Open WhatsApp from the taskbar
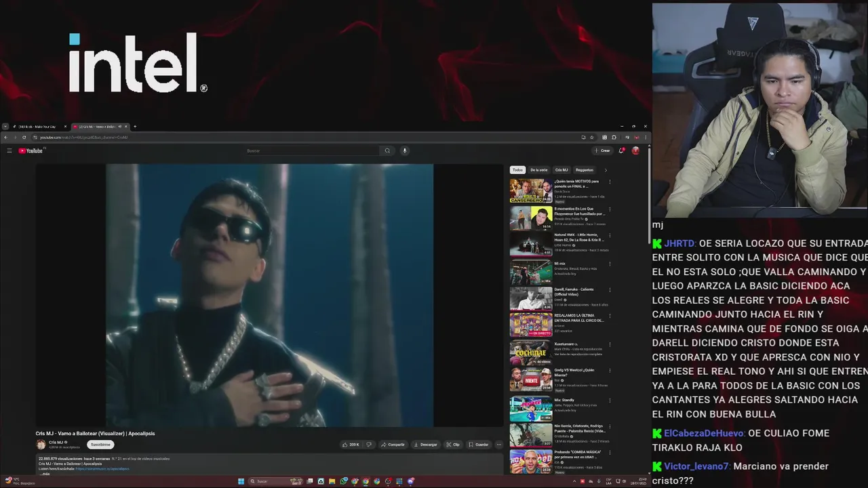Screen dimensions: 868x488 344,481
